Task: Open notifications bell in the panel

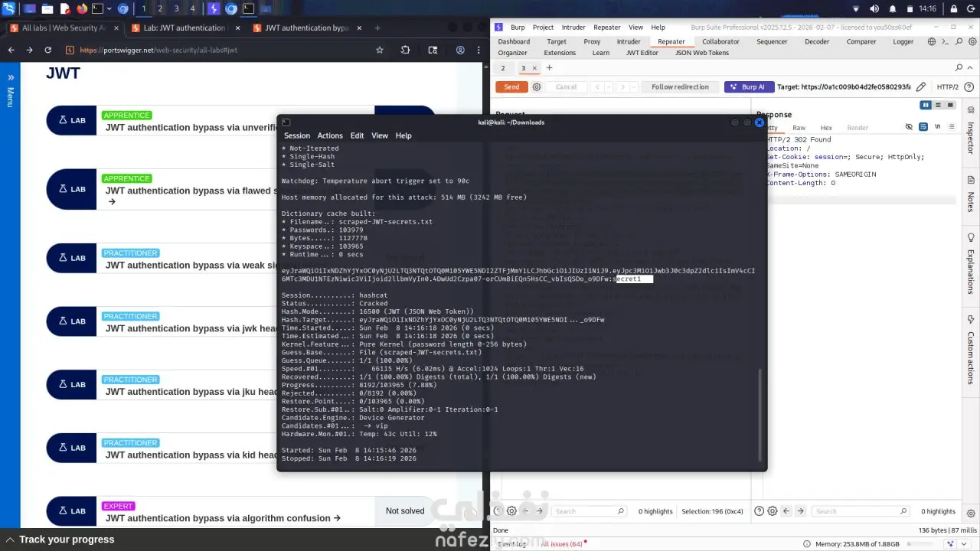Action: click(x=893, y=9)
